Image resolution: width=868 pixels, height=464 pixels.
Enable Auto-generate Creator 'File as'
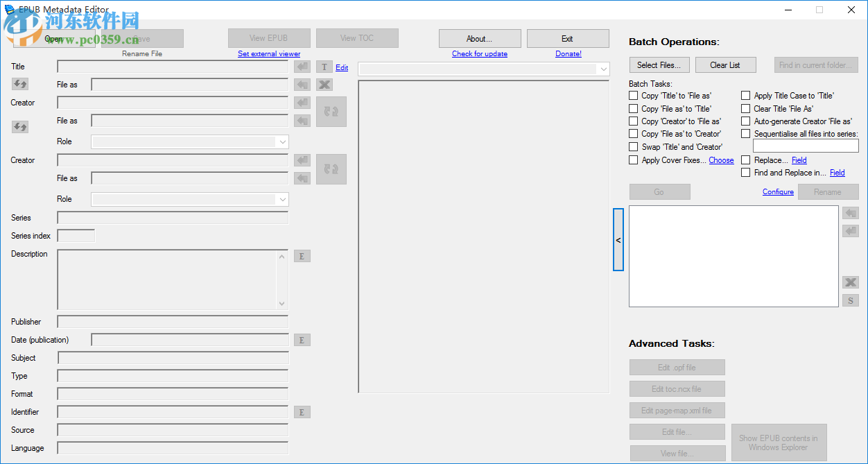coord(745,121)
